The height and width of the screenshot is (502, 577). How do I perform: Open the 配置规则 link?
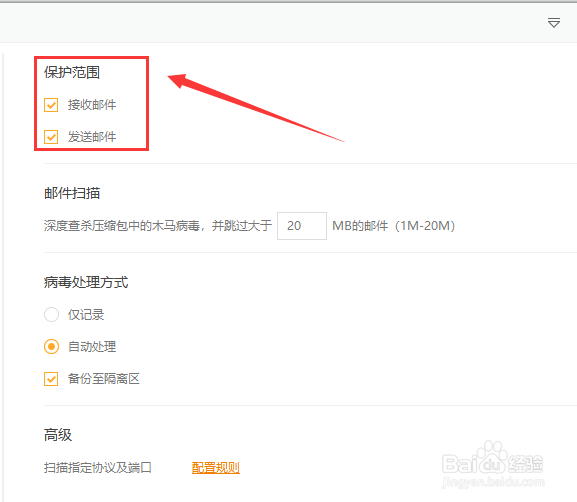tap(216, 468)
